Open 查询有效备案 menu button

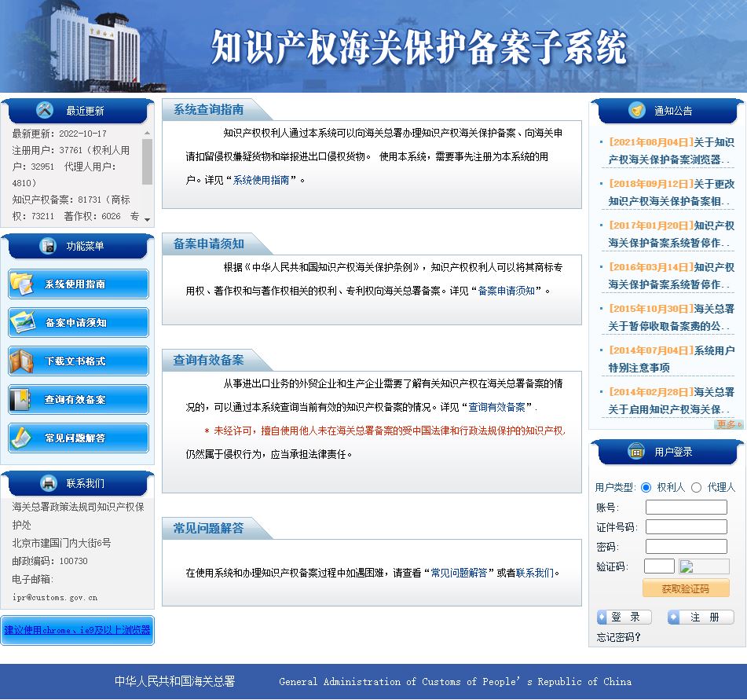79,399
